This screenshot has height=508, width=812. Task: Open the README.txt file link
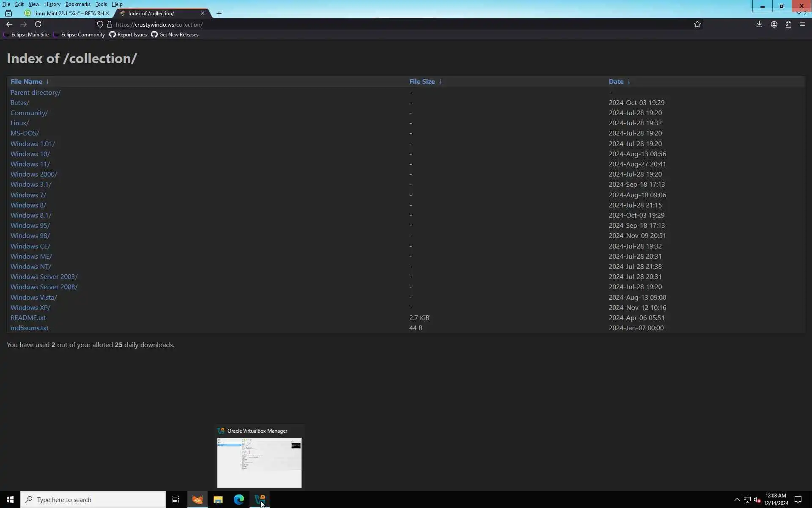click(28, 318)
